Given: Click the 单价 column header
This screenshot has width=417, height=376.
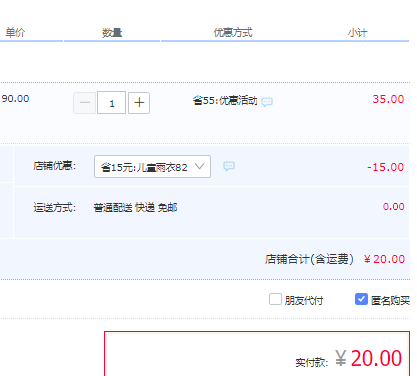Looking at the screenshot, I should [x=15, y=33].
